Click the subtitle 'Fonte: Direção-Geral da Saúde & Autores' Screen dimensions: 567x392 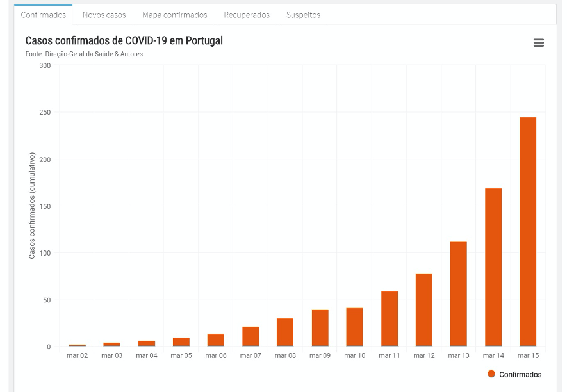(x=84, y=54)
